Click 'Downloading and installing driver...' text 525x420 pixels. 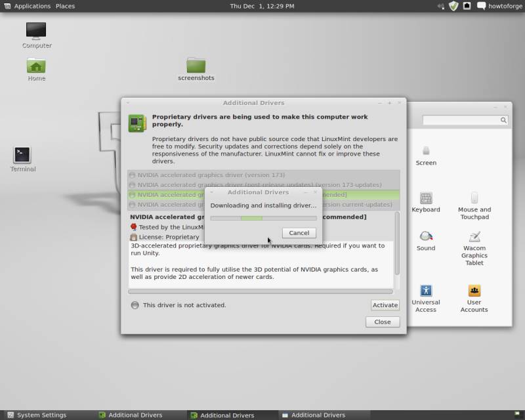263,205
